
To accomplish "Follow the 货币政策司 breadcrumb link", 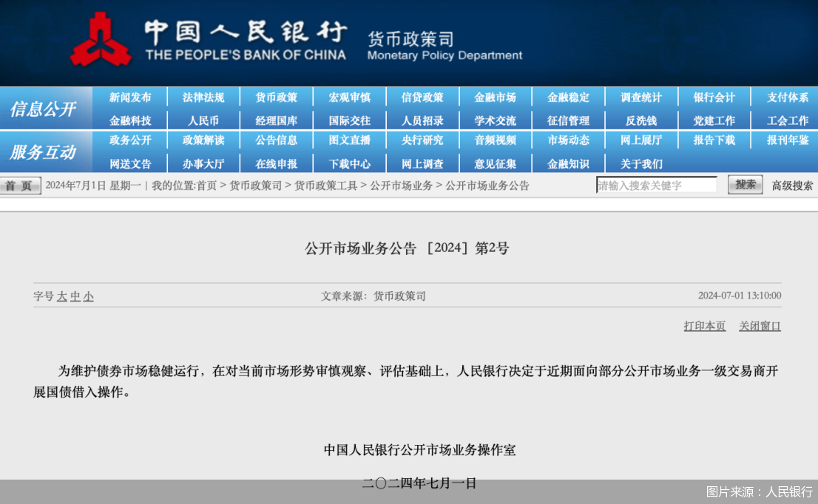I will (256, 185).
